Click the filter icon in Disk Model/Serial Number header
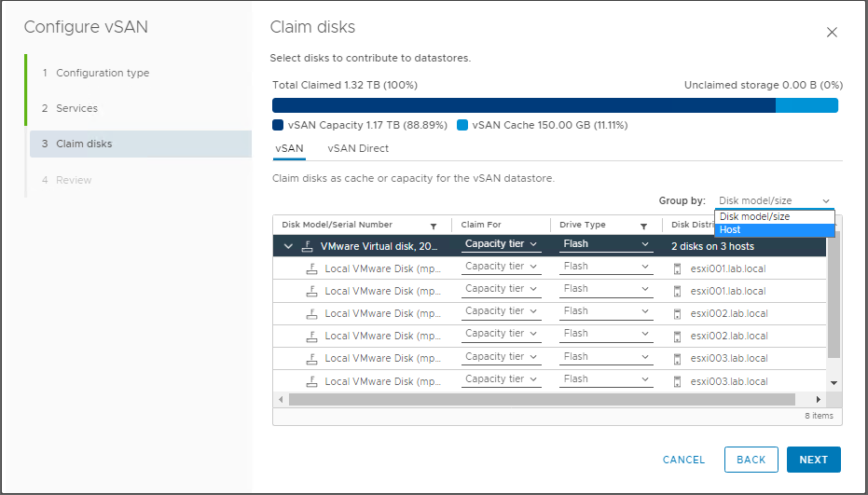 (434, 226)
